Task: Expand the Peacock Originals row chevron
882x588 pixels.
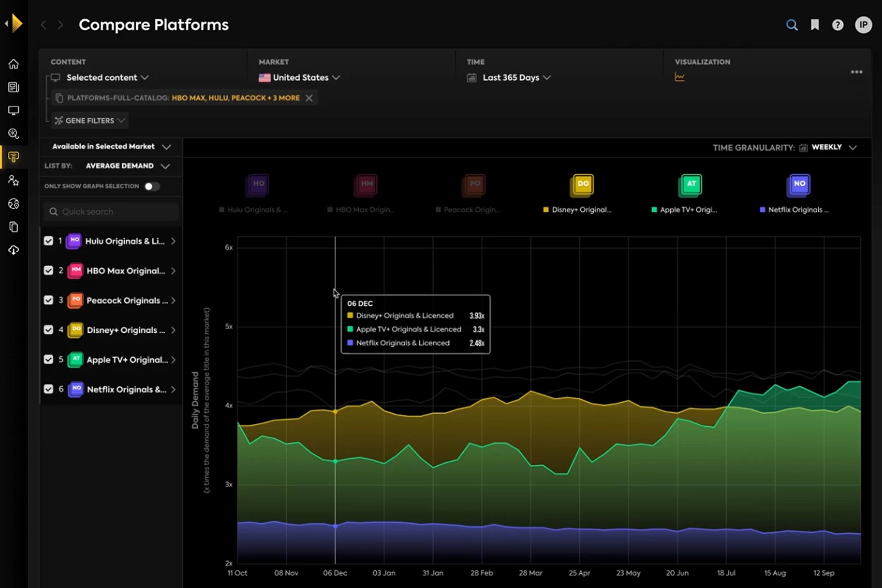Action: 173,300
